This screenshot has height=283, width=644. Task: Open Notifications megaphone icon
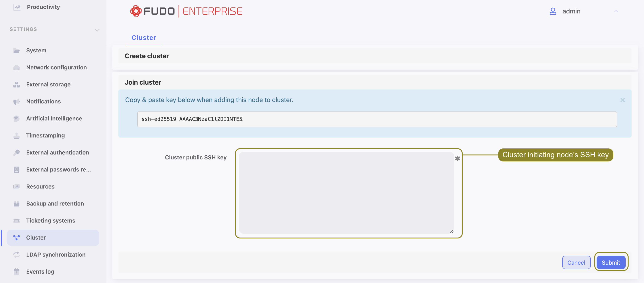click(17, 102)
